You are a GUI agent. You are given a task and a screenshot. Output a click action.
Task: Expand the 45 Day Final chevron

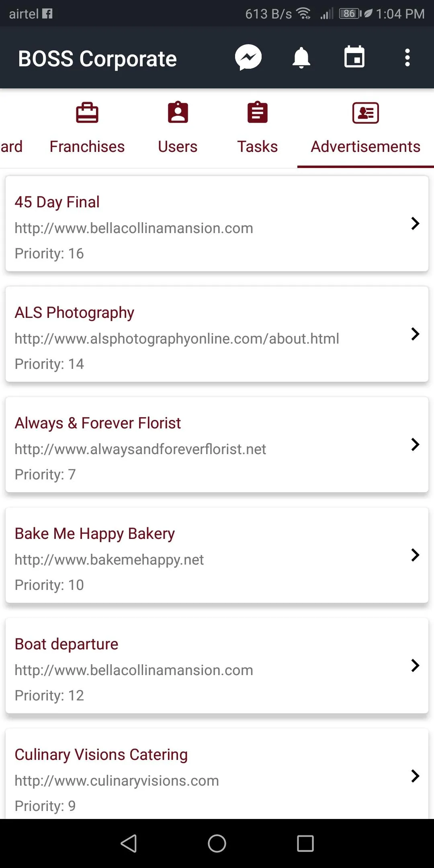click(415, 223)
